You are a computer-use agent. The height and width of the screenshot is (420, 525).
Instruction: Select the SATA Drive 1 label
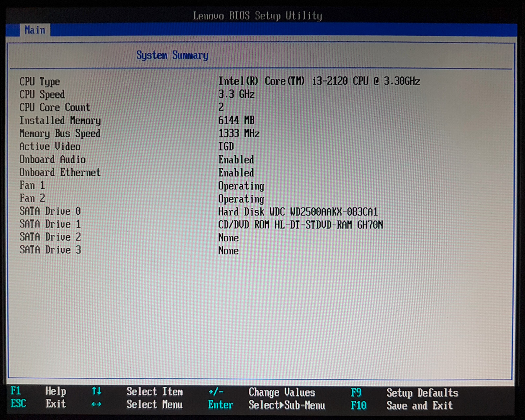50,224
